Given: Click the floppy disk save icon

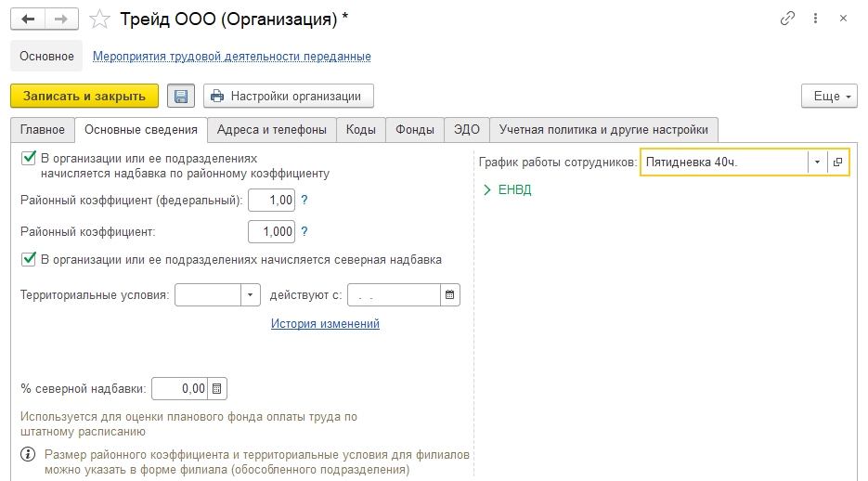Looking at the screenshot, I should (181, 96).
